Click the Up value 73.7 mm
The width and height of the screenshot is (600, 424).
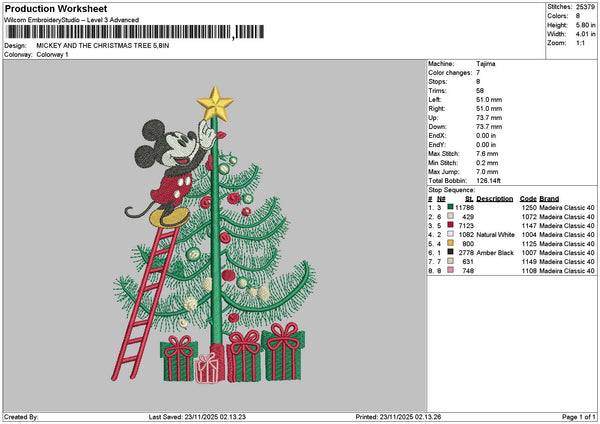click(489, 118)
